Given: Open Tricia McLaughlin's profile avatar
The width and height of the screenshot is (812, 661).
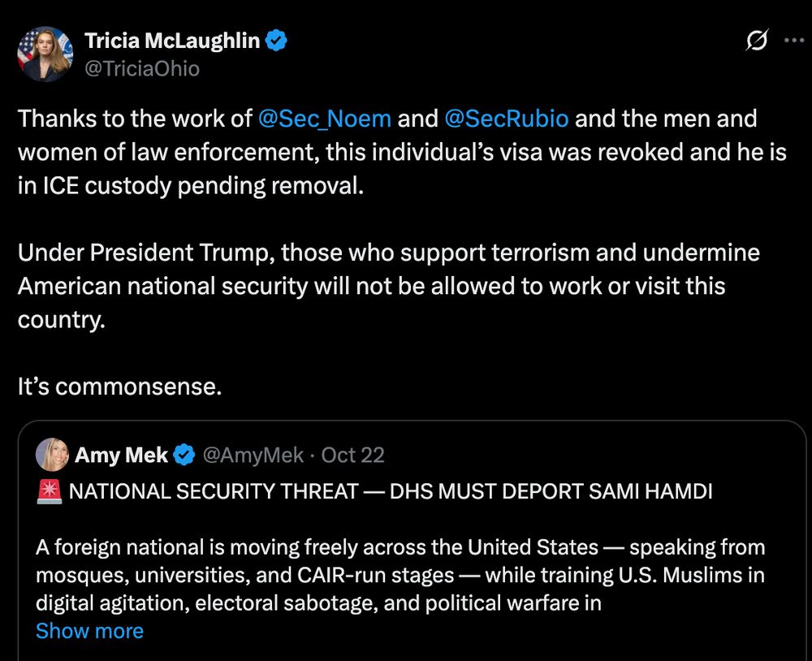Looking at the screenshot, I should (x=45, y=54).
